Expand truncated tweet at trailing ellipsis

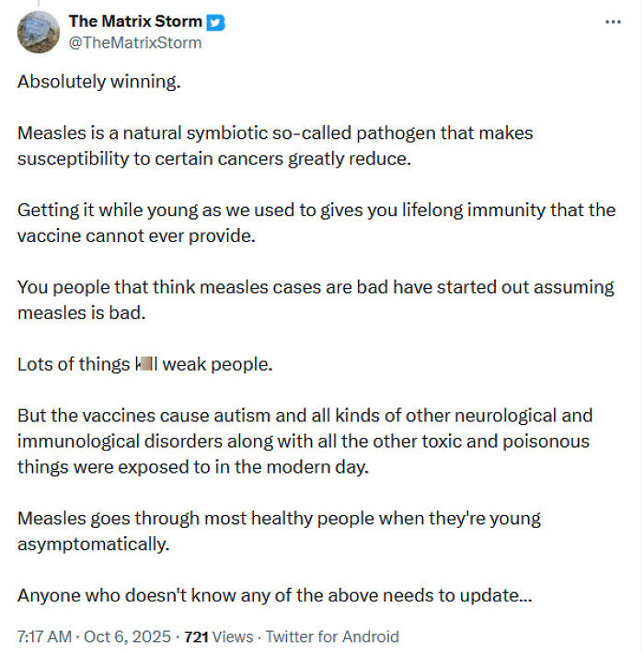525,595
